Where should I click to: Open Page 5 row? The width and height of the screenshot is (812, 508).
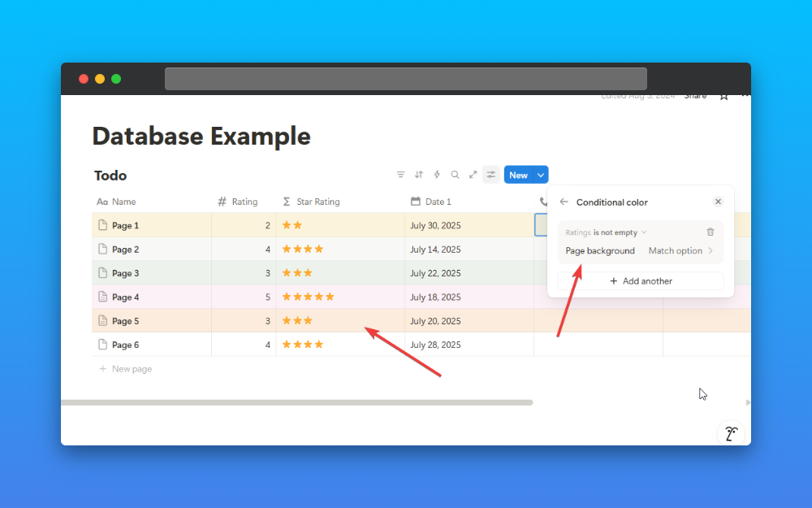pyautogui.click(x=125, y=321)
